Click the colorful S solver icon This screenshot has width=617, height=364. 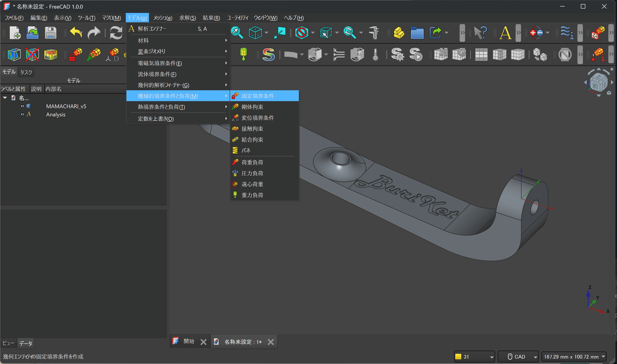268,54
